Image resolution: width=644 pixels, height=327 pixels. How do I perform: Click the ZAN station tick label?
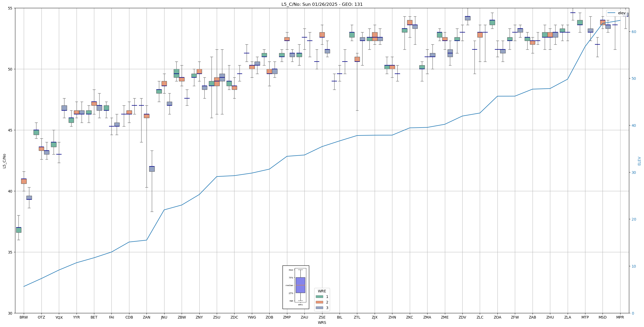coord(147,317)
